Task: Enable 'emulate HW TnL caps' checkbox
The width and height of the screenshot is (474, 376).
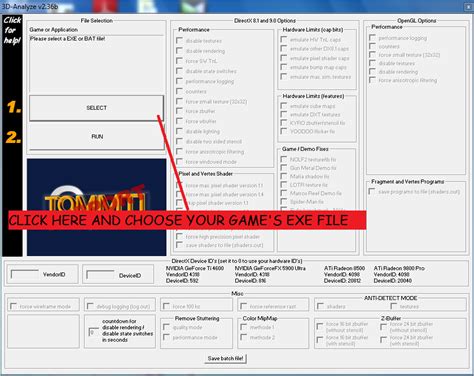Action: click(284, 39)
